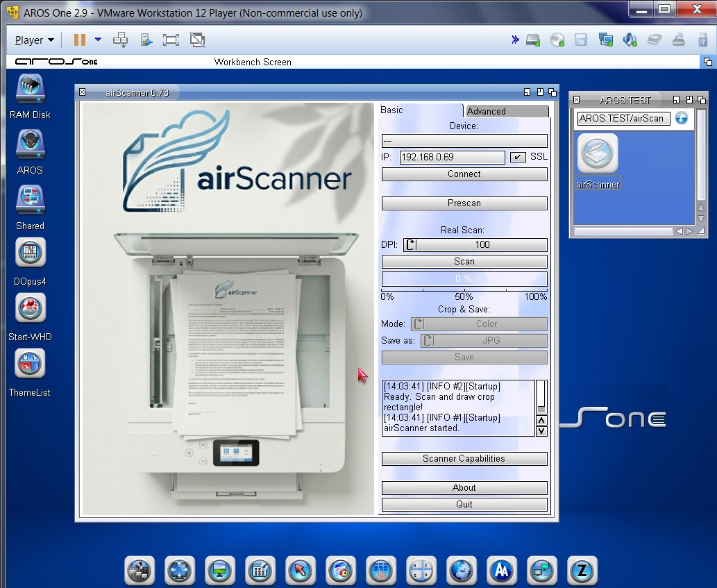Click the VMware CD/DVD device icon
717x588 pixels.
tap(557, 40)
